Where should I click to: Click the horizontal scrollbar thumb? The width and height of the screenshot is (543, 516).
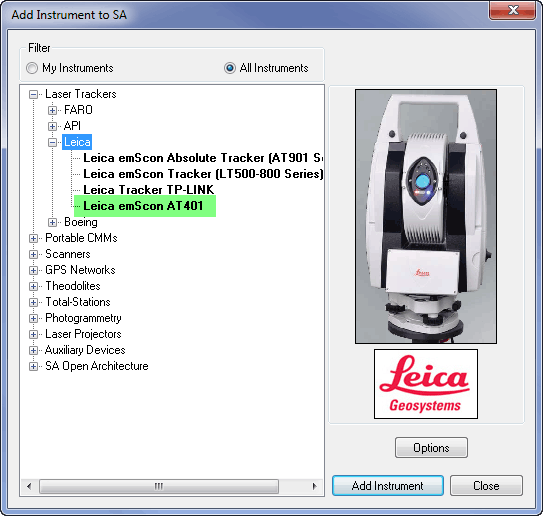(x=159, y=486)
